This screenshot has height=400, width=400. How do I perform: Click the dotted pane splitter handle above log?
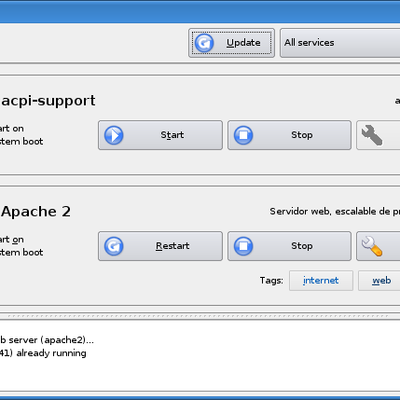click(199, 316)
